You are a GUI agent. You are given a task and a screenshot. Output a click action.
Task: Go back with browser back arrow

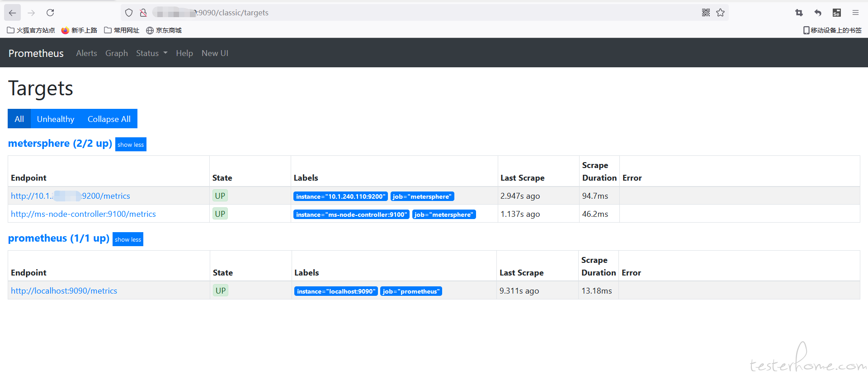point(13,13)
